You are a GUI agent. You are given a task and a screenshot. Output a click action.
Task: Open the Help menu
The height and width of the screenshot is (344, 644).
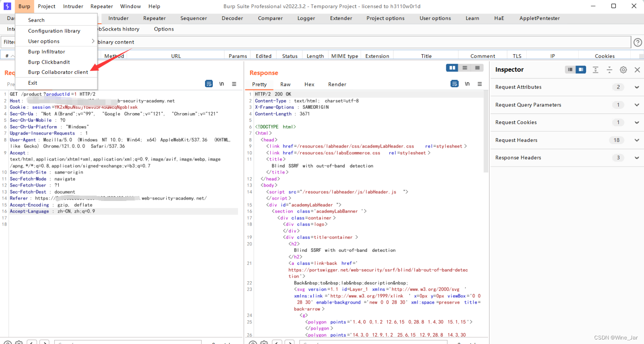(154, 6)
